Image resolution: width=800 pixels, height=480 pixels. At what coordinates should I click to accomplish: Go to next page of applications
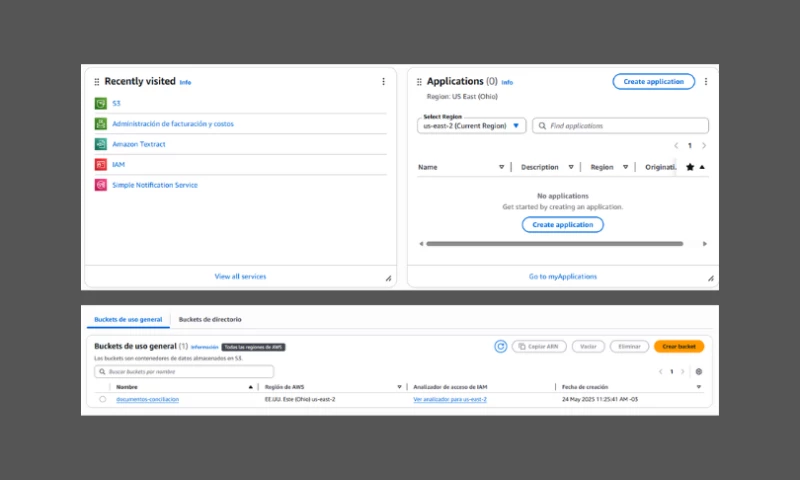pos(704,146)
